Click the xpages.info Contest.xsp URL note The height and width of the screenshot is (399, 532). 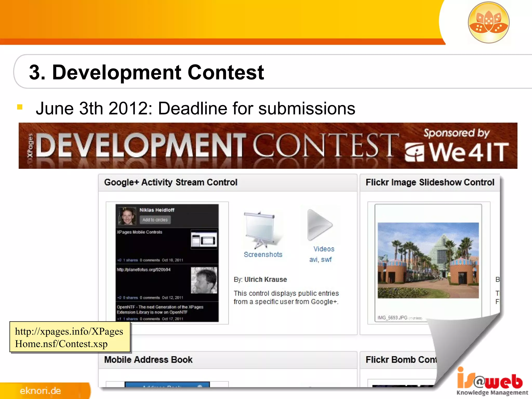tap(70, 337)
